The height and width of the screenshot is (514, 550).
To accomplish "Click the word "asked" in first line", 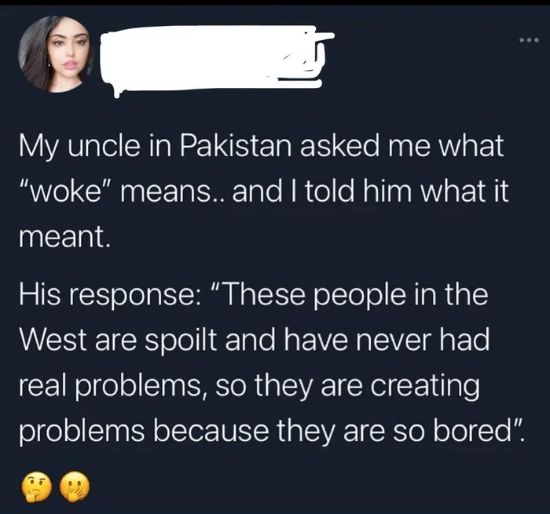I will (x=339, y=146).
